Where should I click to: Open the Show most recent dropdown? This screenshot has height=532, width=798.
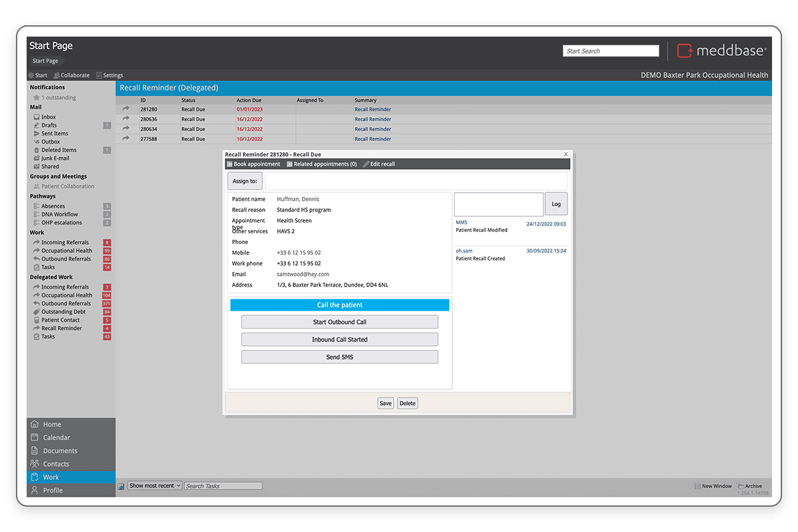click(x=154, y=486)
